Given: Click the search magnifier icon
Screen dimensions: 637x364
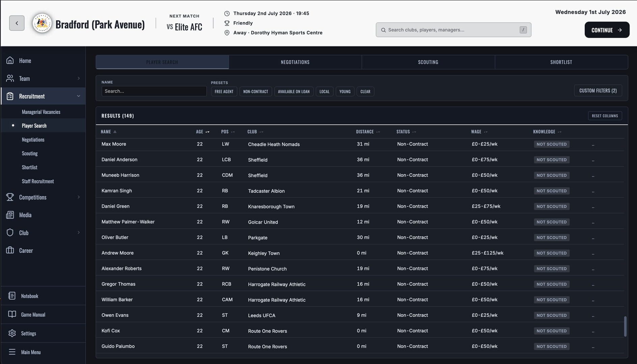Looking at the screenshot, I should pos(383,30).
